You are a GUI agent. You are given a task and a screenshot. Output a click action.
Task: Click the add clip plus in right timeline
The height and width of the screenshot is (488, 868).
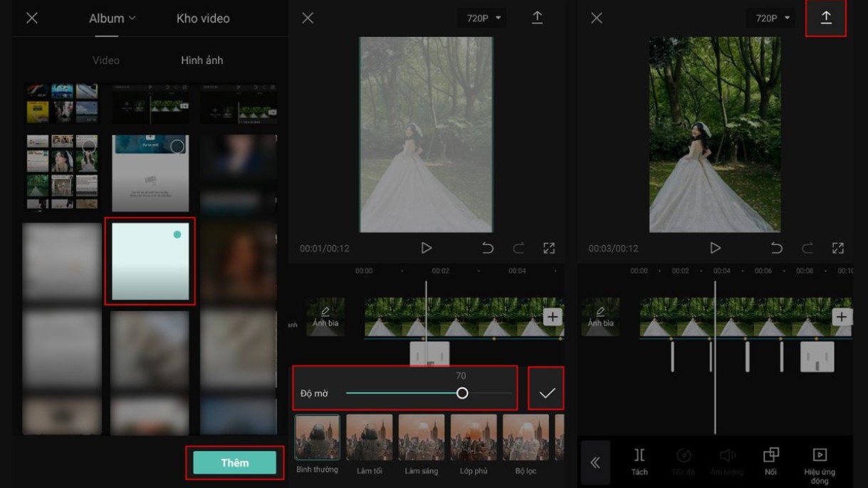[x=842, y=317]
